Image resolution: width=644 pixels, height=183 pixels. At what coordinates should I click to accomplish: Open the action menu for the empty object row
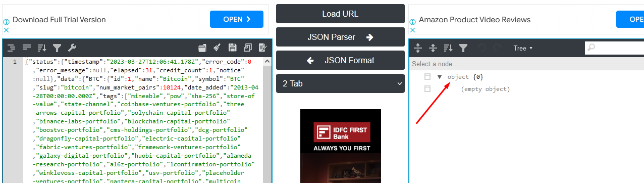(x=427, y=89)
